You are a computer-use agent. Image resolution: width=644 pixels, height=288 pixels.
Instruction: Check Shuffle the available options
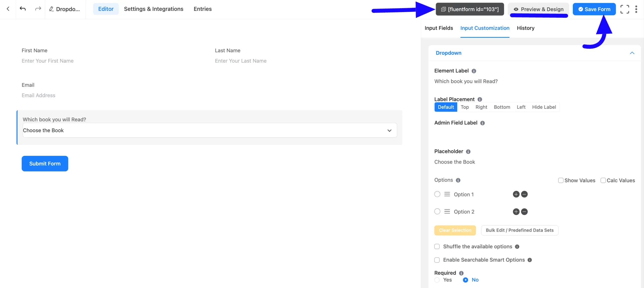pos(437,246)
